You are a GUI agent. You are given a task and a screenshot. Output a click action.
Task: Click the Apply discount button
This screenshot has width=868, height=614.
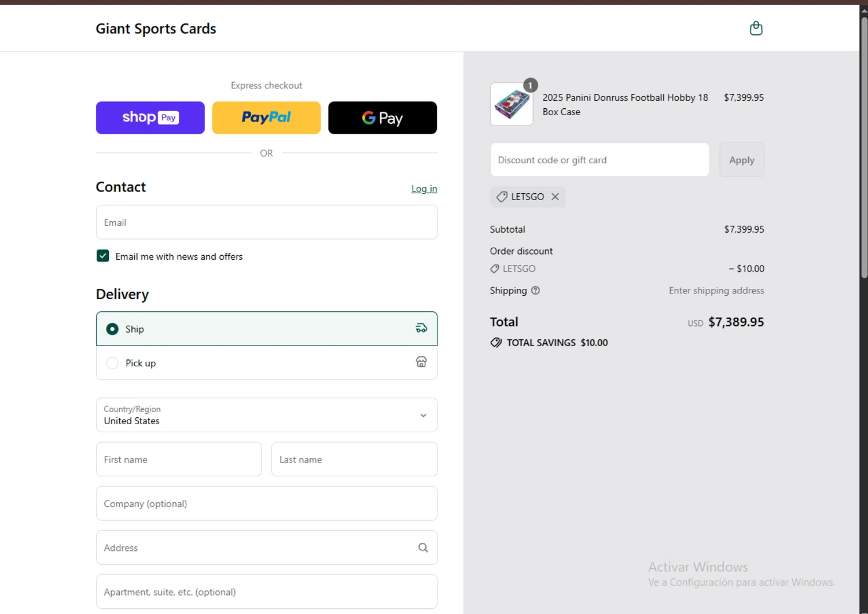742,160
